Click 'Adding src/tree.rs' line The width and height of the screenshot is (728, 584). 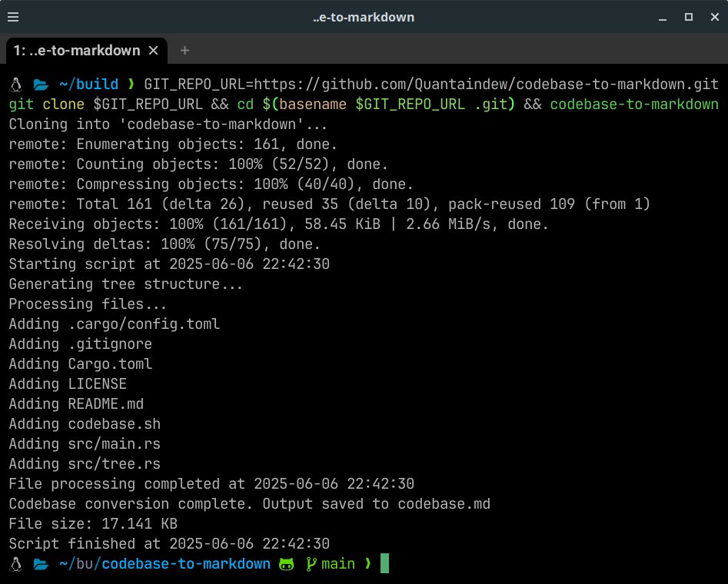pyautogui.click(x=85, y=463)
